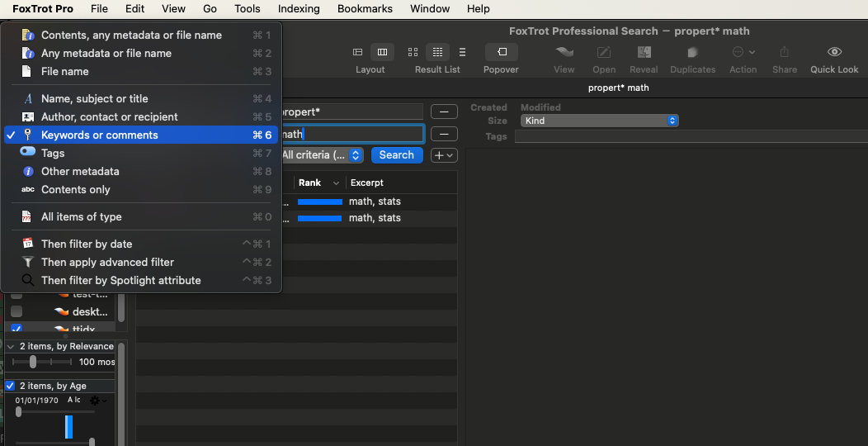The image size is (868, 446).
Task: Open the gear menu in Age panel
Action: [96, 401]
